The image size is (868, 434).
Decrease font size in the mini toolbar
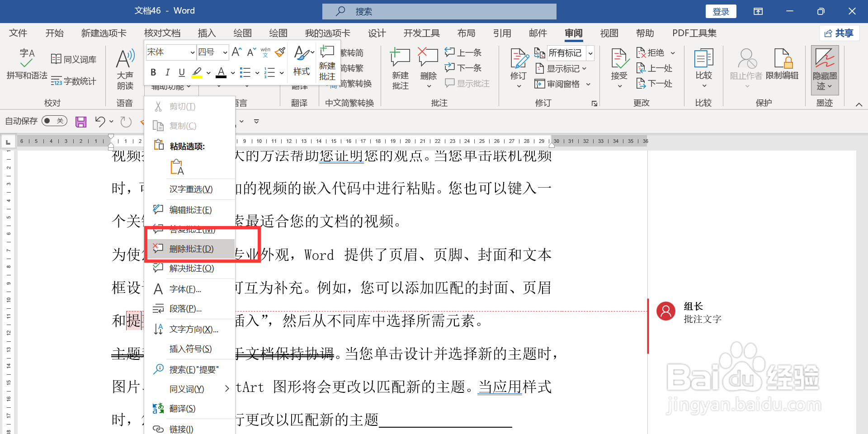pos(251,52)
